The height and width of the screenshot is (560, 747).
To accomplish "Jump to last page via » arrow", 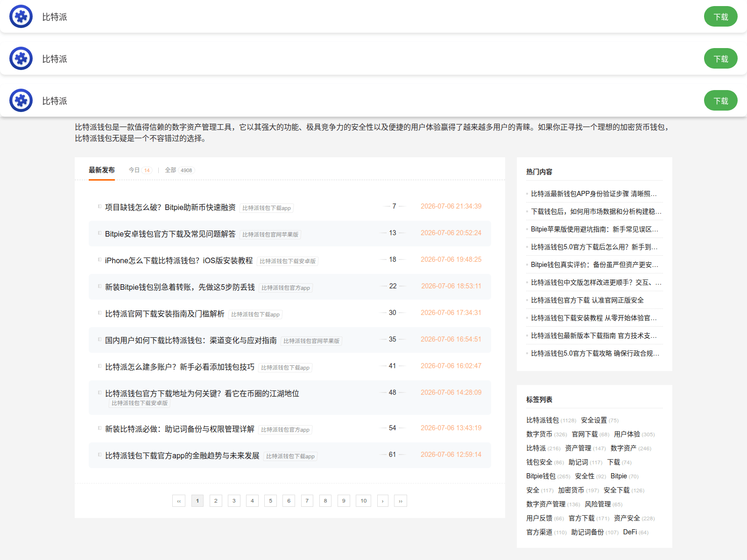I will coord(401,501).
